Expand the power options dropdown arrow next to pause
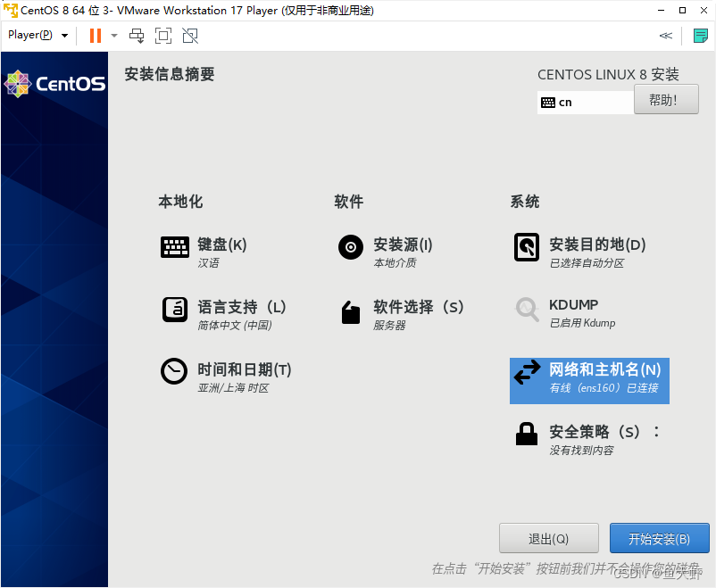Screen dimensions: 716x588 click(114, 36)
